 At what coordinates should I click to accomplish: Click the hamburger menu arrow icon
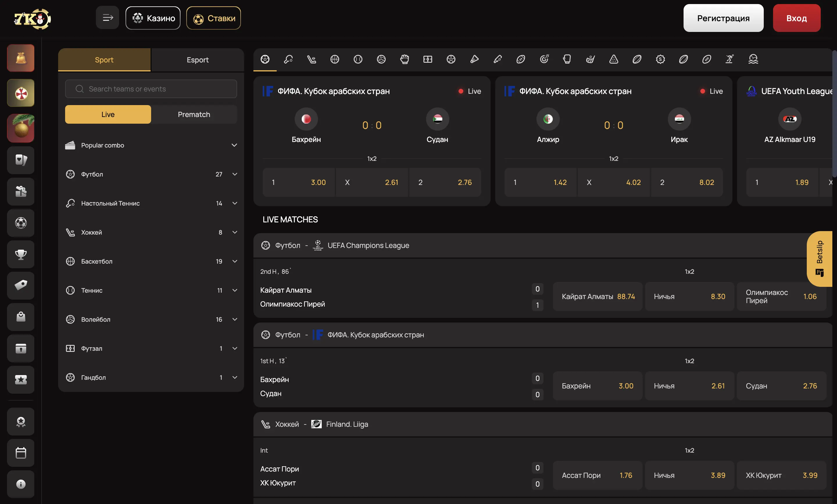[x=107, y=18]
